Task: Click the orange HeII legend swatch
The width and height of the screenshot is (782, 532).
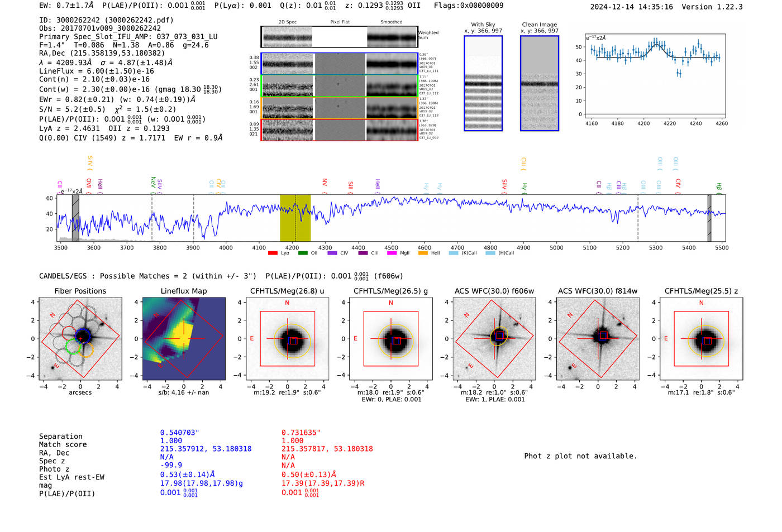Action: pos(423,253)
